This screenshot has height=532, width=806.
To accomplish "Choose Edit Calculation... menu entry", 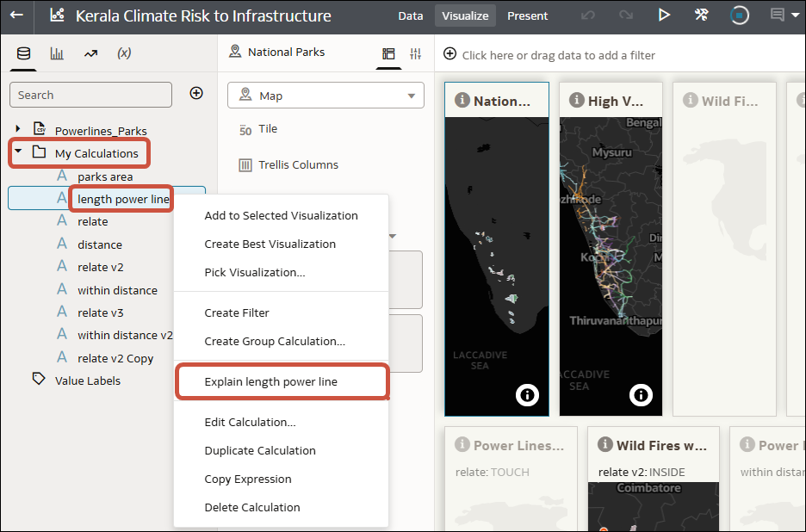I will (x=282, y=422).
